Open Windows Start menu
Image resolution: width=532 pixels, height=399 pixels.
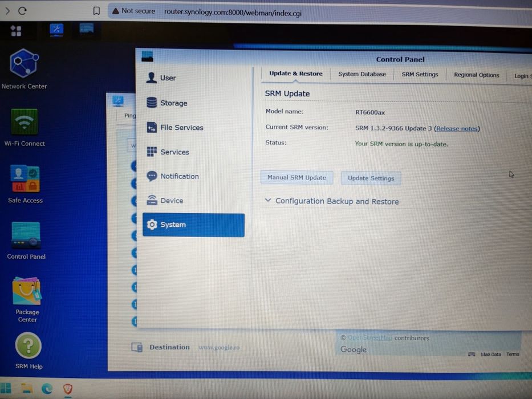5,389
